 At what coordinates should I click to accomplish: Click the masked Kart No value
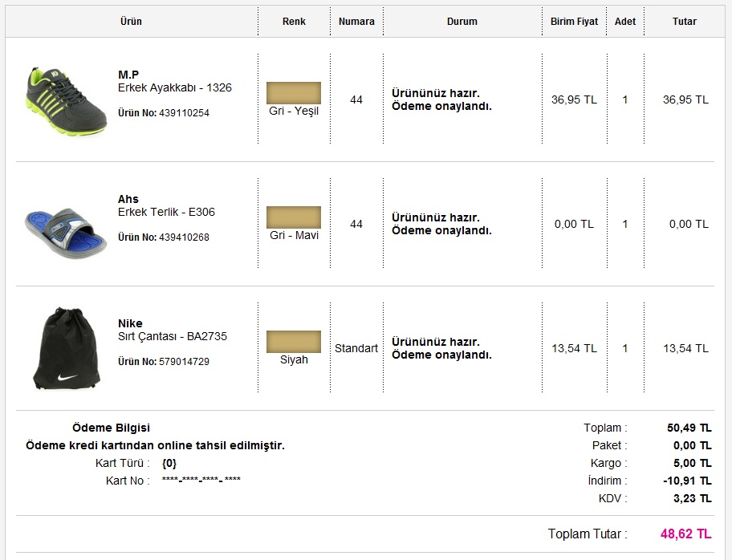201,481
